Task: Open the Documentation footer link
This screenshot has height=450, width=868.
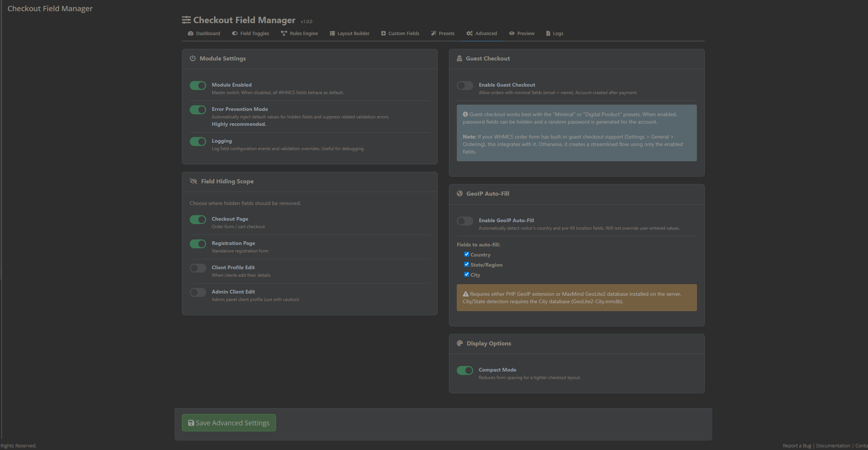Action: pyautogui.click(x=833, y=446)
